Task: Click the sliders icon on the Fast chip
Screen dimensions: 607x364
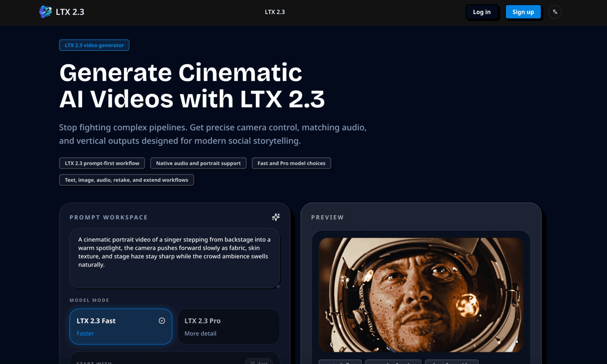Action: [x=253, y=363]
